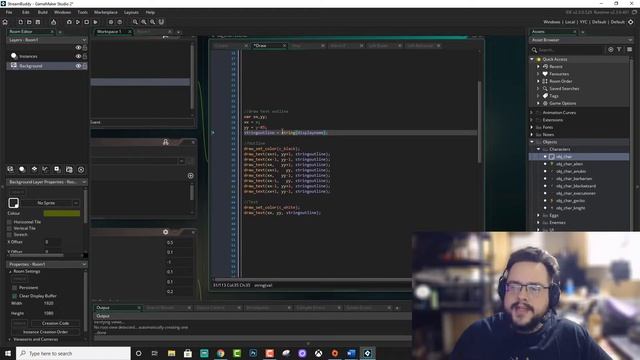Open Google Chrome from the taskbar
Viewport: 640px width, 360px height.
pos(220,353)
